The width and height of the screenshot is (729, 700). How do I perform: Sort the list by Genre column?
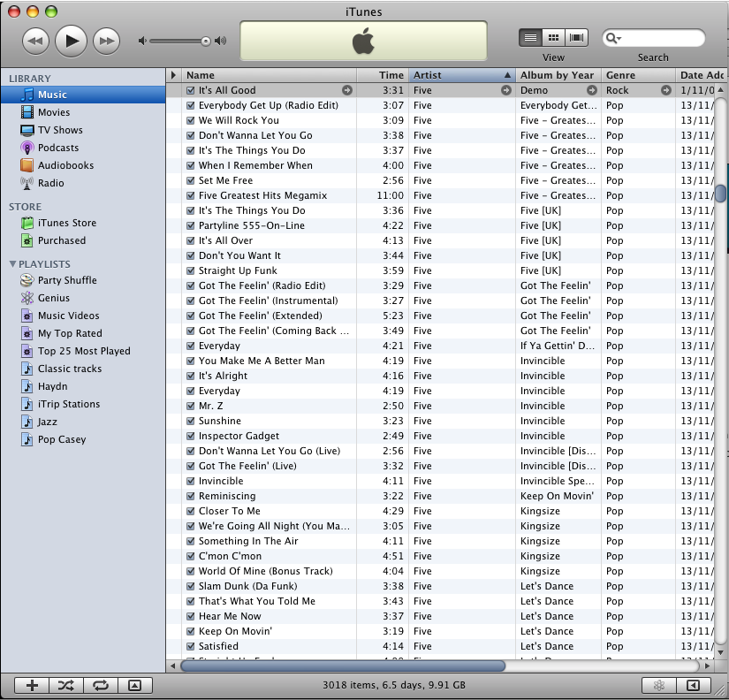(638, 75)
